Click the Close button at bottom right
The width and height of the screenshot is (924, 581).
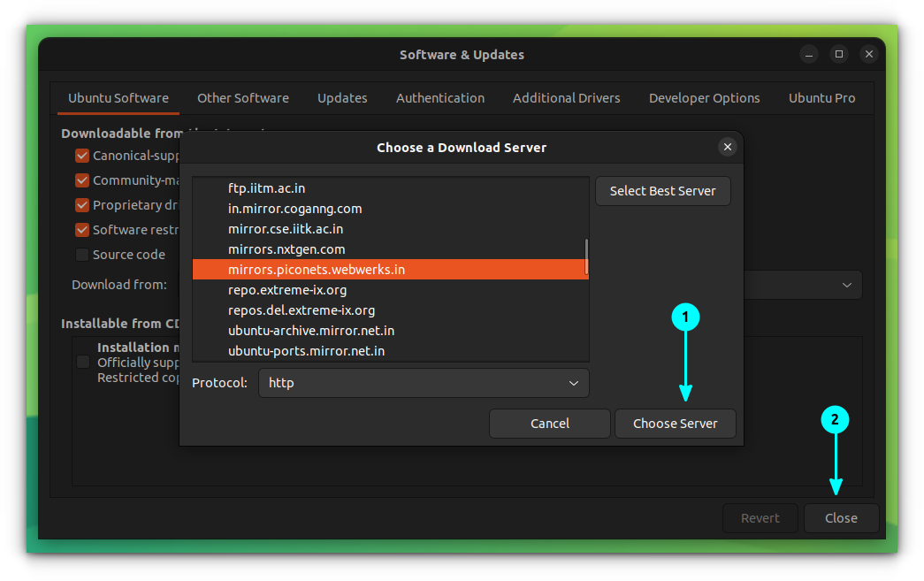(x=840, y=518)
